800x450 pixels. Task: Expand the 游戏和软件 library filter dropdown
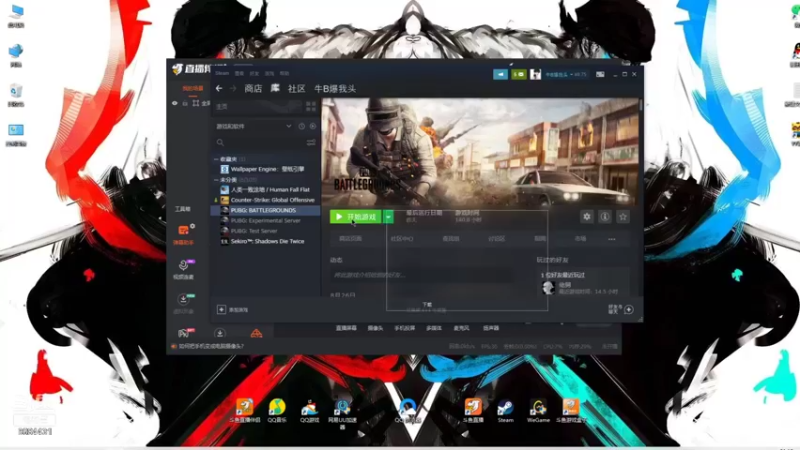tap(289, 126)
